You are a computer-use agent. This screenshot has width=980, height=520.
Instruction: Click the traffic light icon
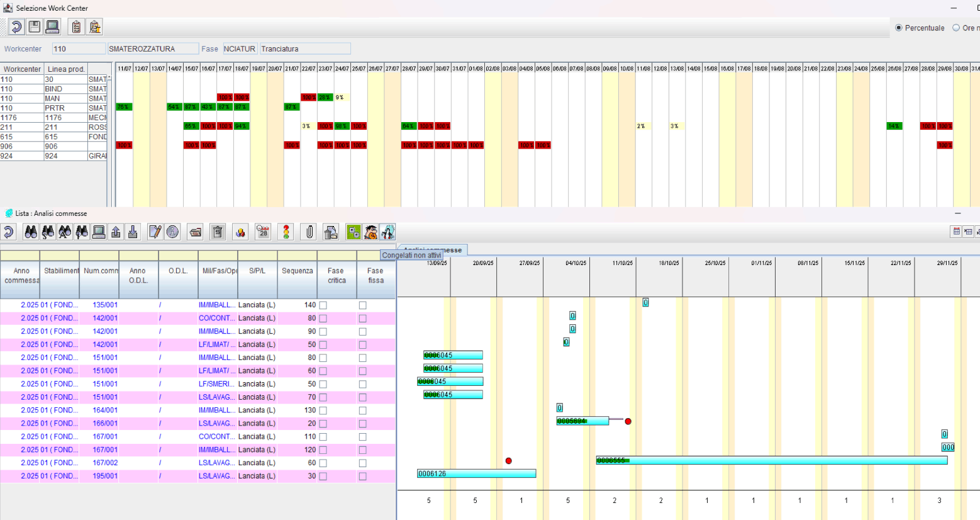[x=286, y=232]
